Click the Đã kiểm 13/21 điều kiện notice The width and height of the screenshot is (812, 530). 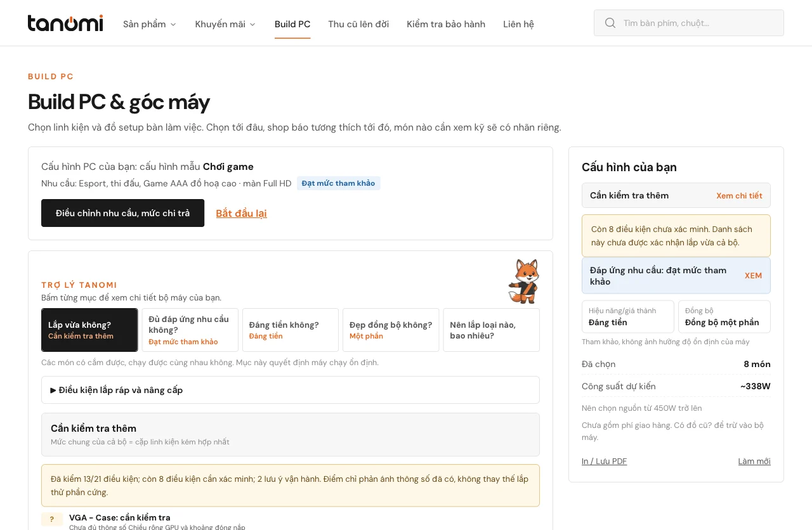click(x=291, y=485)
